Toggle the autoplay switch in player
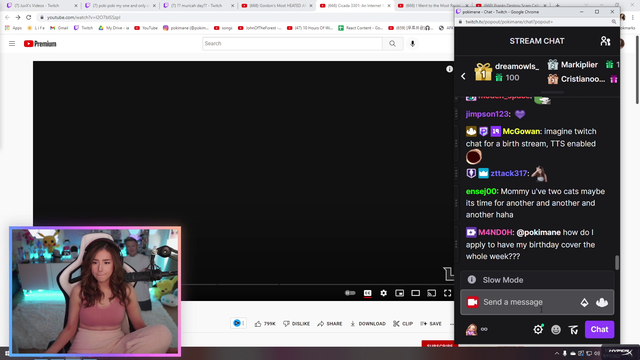The height and width of the screenshot is (360, 640). point(350,293)
